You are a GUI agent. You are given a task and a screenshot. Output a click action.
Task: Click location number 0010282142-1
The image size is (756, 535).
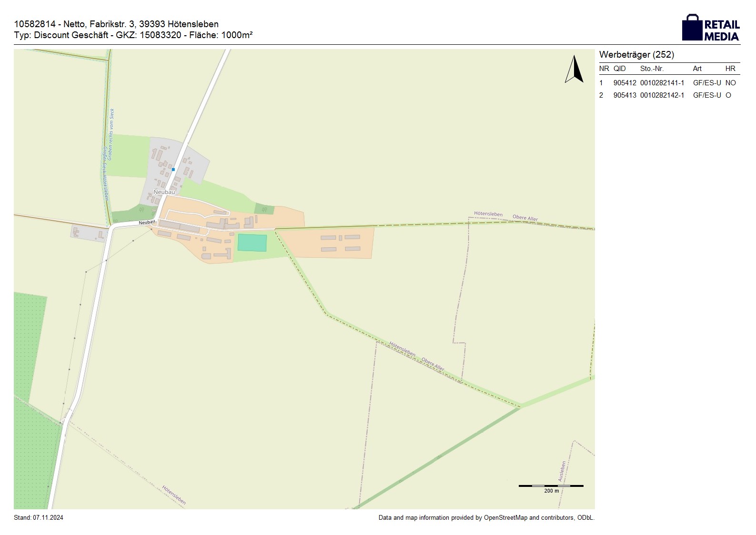pyautogui.click(x=662, y=95)
